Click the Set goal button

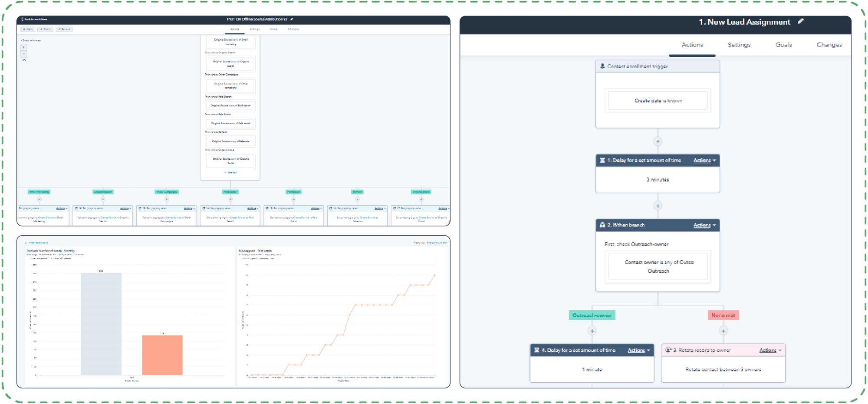(64, 29)
